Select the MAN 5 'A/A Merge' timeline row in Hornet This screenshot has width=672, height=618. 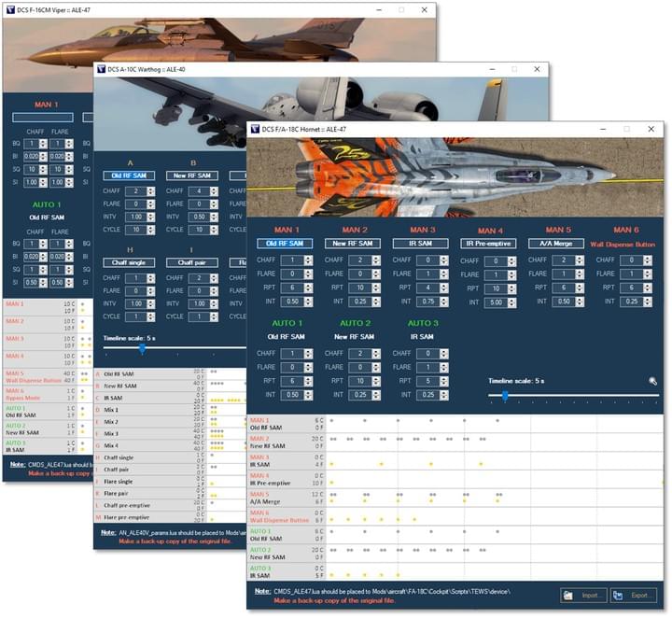455,498
